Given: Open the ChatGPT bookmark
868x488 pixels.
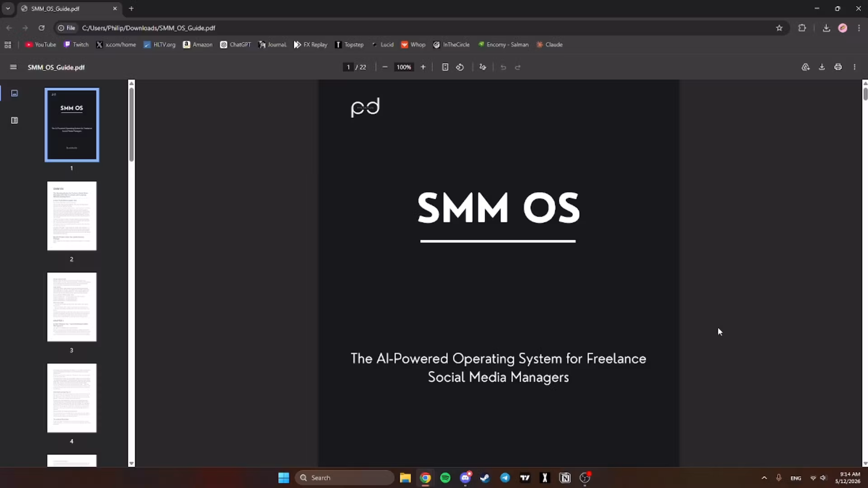Looking at the screenshot, I should point(235,45).
